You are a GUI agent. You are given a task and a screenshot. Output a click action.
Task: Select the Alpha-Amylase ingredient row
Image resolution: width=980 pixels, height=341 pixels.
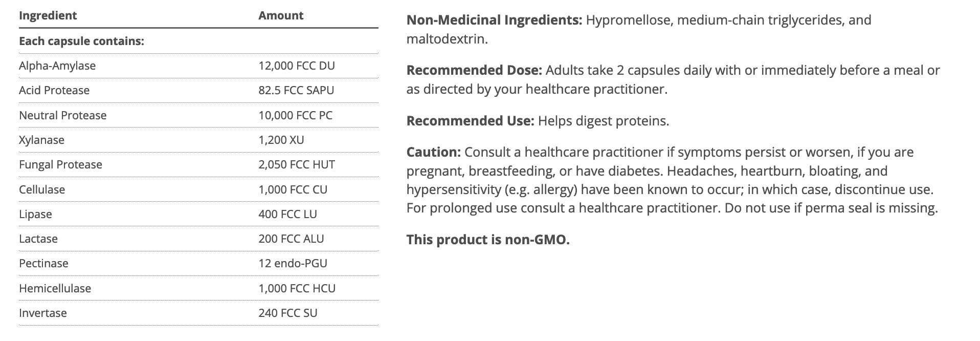coord(198,66)
